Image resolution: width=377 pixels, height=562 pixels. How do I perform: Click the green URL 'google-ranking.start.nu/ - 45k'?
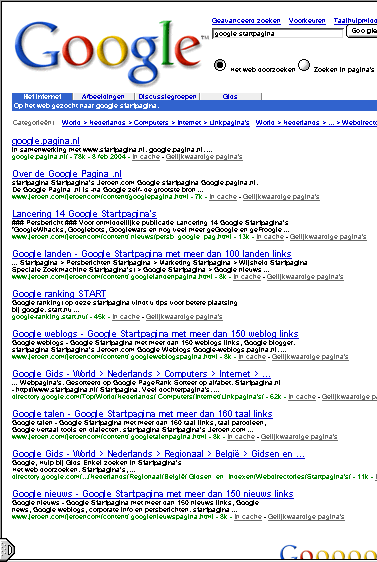pos(59,317)
